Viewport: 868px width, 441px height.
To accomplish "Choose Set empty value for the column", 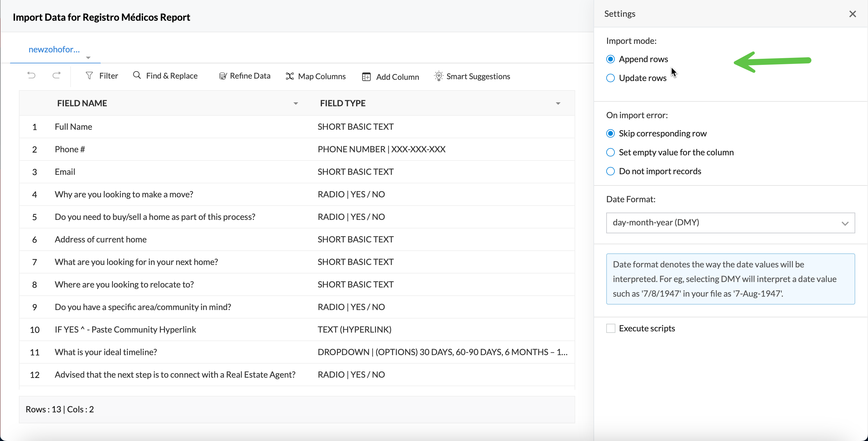I will coord(610,152).
